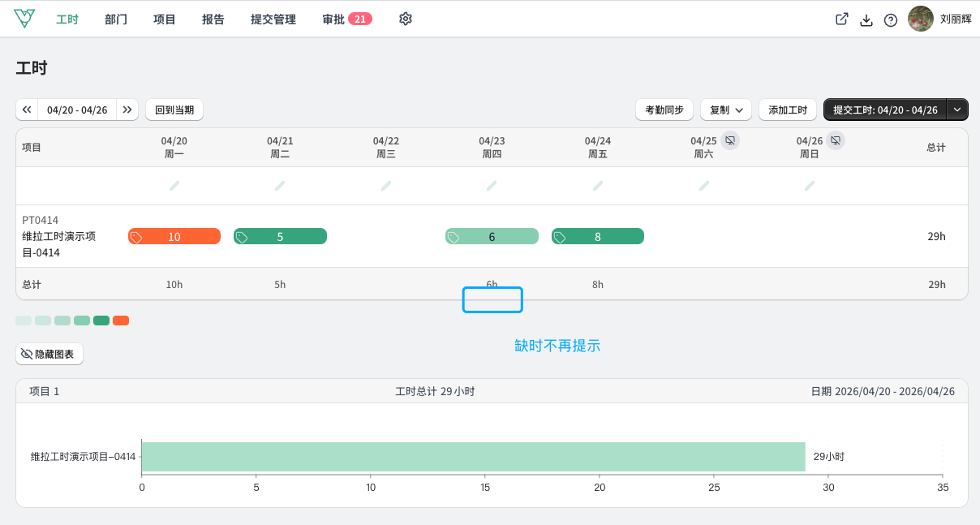Click the edit pencil under 04/20 Monday
The width and height of the screenshot is (980, 525).
174,186
